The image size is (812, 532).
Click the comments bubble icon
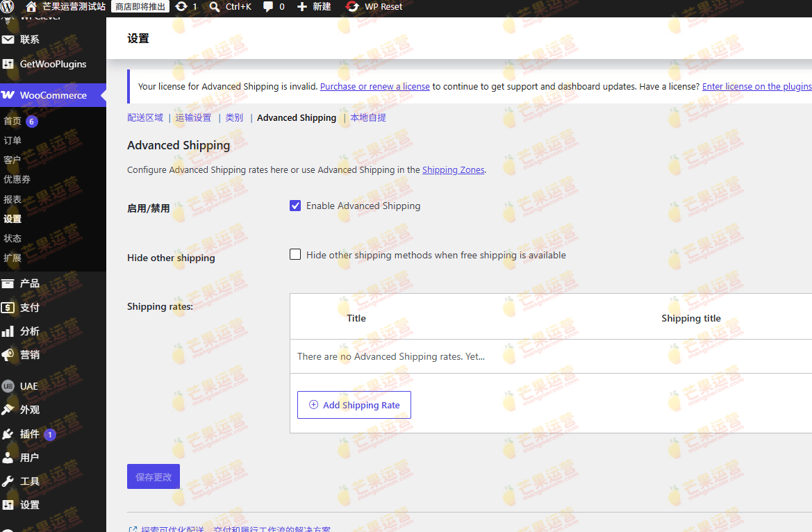pos(268,6)
